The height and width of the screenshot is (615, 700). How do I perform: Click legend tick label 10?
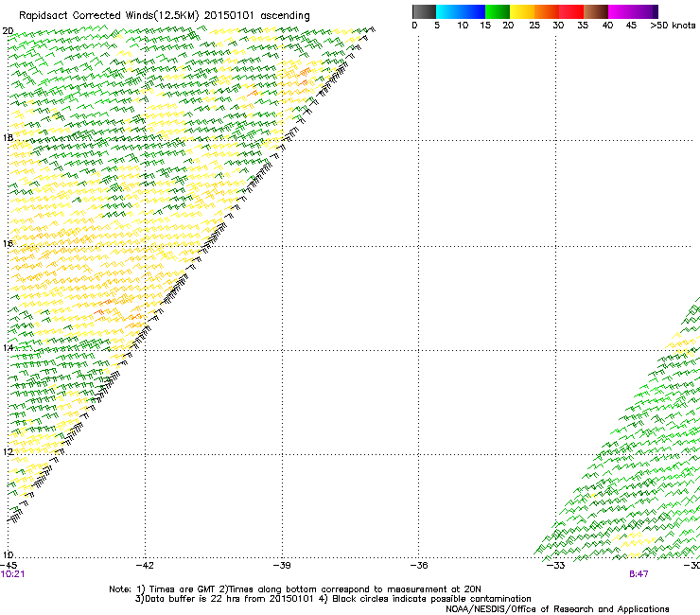tap(463, 26)
